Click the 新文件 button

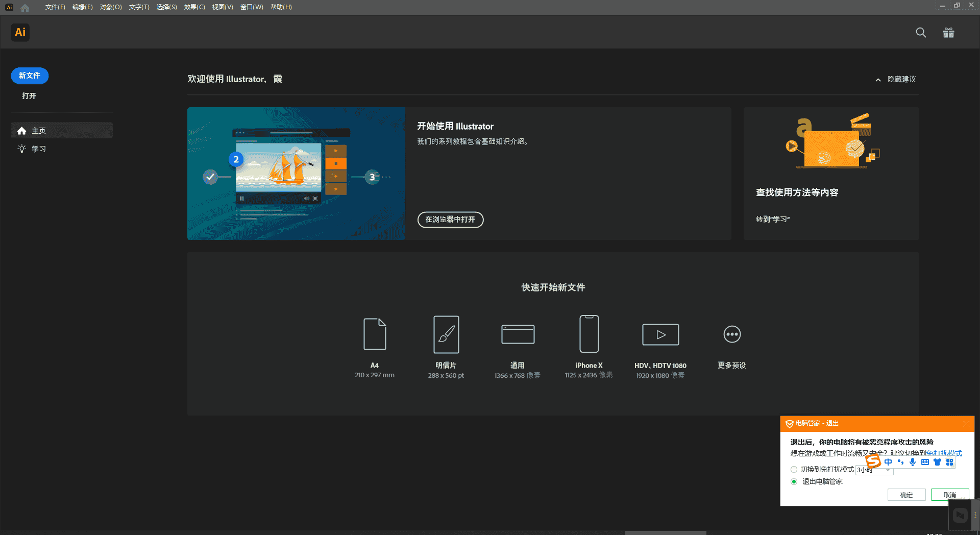pyautogui.click(x=29, y=76)
